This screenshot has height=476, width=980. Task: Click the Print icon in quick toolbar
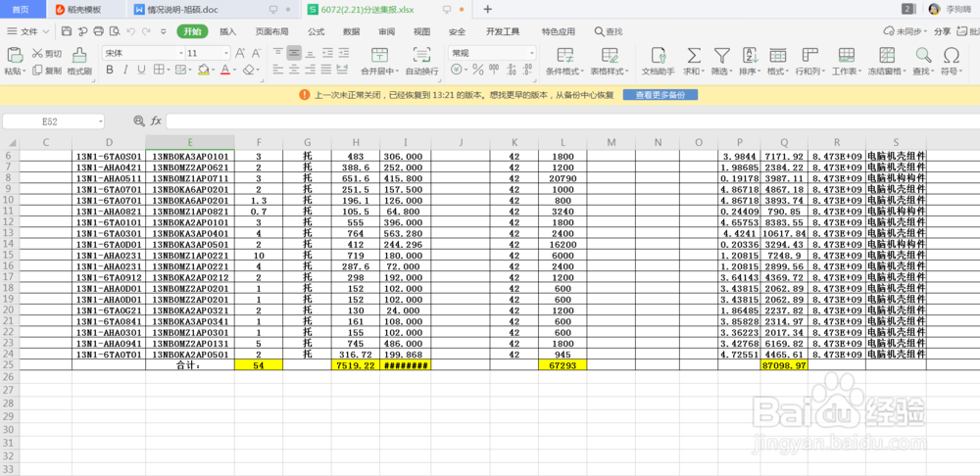click(99, 31)
